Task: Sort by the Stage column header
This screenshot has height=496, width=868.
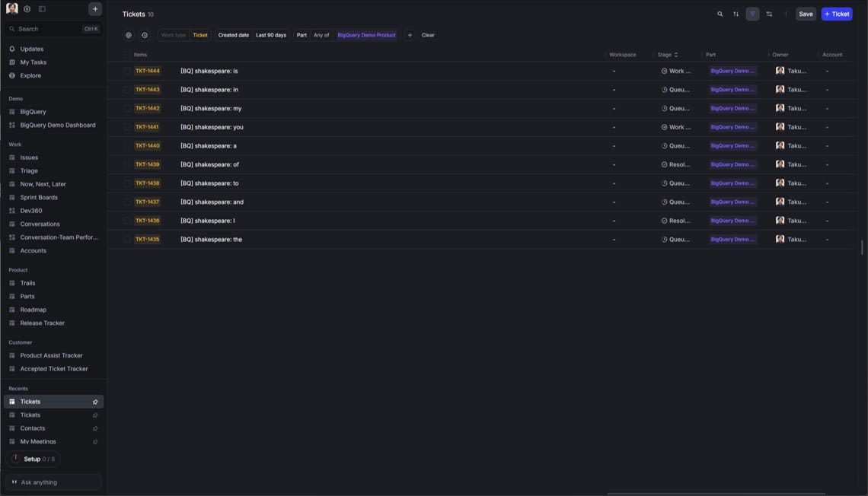Action: [667, 55]
